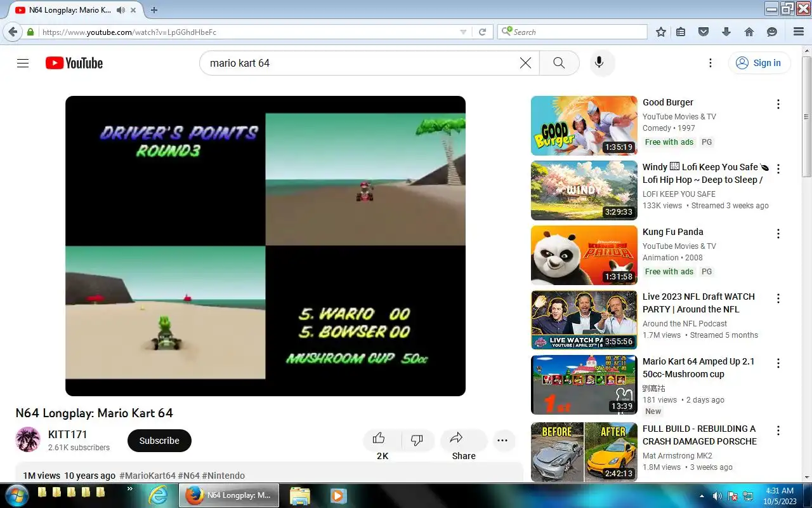Focus the Firefox Search box
This screenshot has width=812, height=508.
click(x=572, y=32)
